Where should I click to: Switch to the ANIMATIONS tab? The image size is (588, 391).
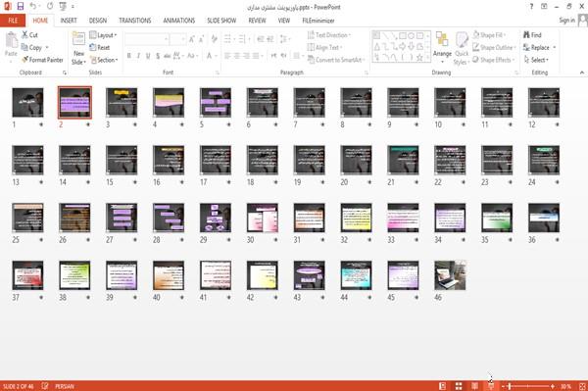(179, 21)
